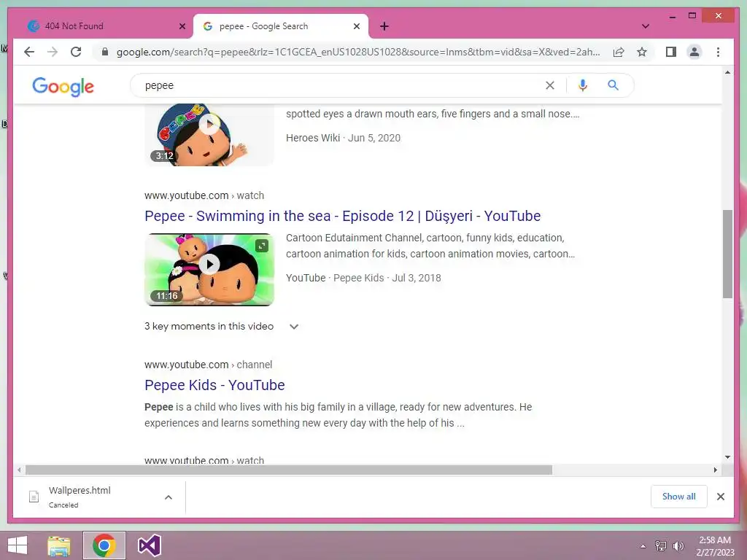
Task: Show hidden system tray icons
Action: click(643, 546)
